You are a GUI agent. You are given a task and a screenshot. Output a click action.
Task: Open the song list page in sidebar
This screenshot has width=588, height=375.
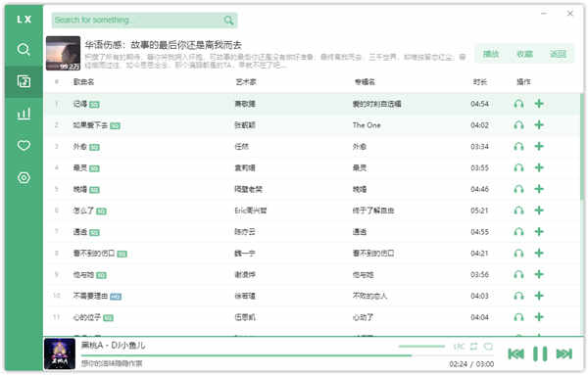click(x=24, y=81)
